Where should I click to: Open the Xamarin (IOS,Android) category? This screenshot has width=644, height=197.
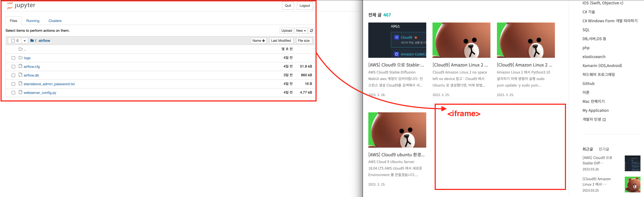coord(602,66)
